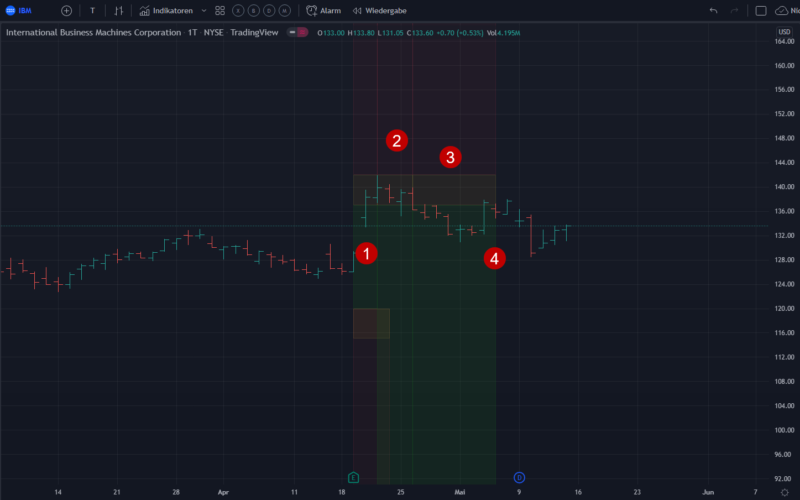The image size is (800, 500).
Task: Open the layout setup square icon
Action: (761, 10)
